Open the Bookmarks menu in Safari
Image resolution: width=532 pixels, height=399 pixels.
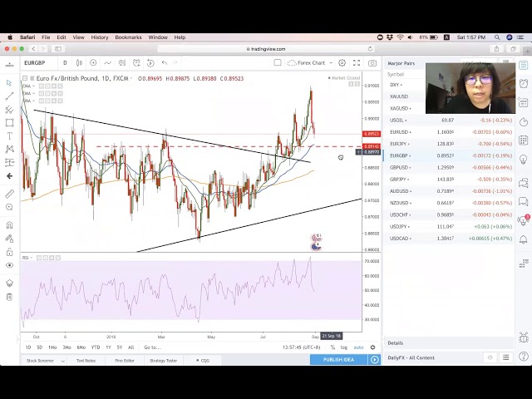pos(128,37)
